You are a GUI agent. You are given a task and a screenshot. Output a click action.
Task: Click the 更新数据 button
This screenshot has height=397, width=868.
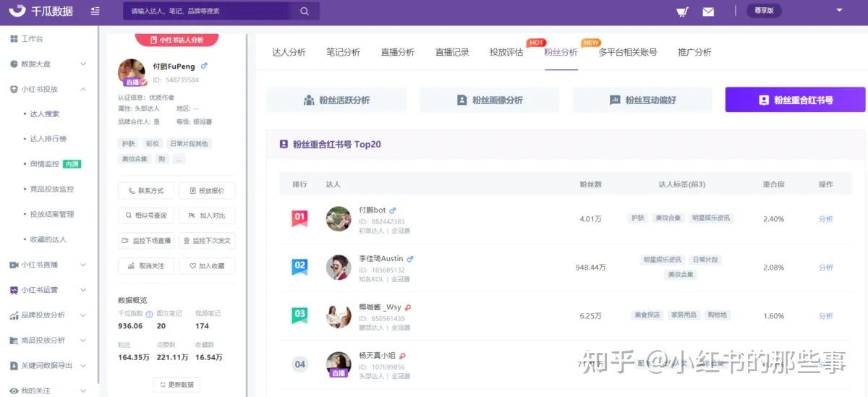pos(176,385)
